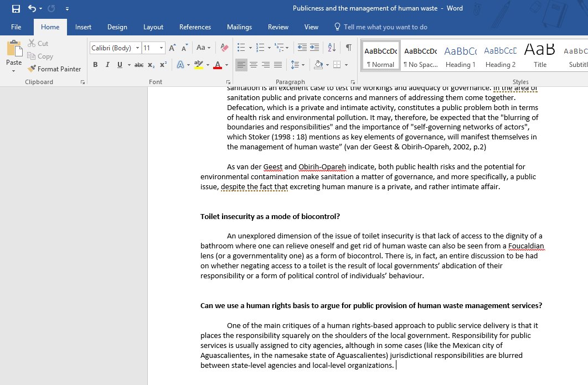The height and width of the screenshot is (385, 588).
Task: Paste clipboard contents
Action: pyautogui.click(x=14, y=53)
